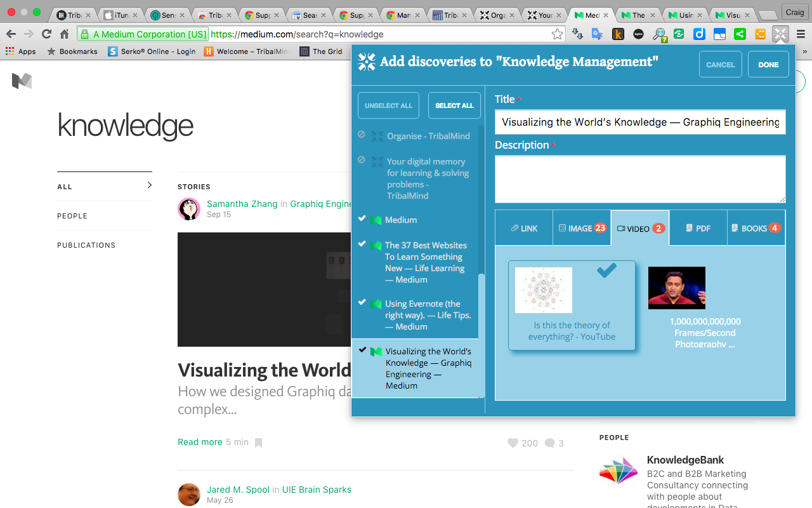812x508 pixels.
Task: Click the discoveries list scrollbar
Action: click(x=481, y=335)
